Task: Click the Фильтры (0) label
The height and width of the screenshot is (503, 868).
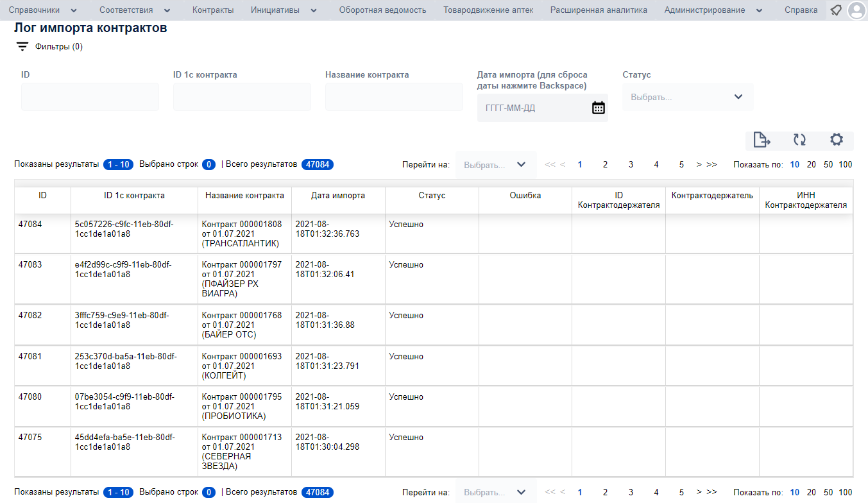Action: coord(59,47)
